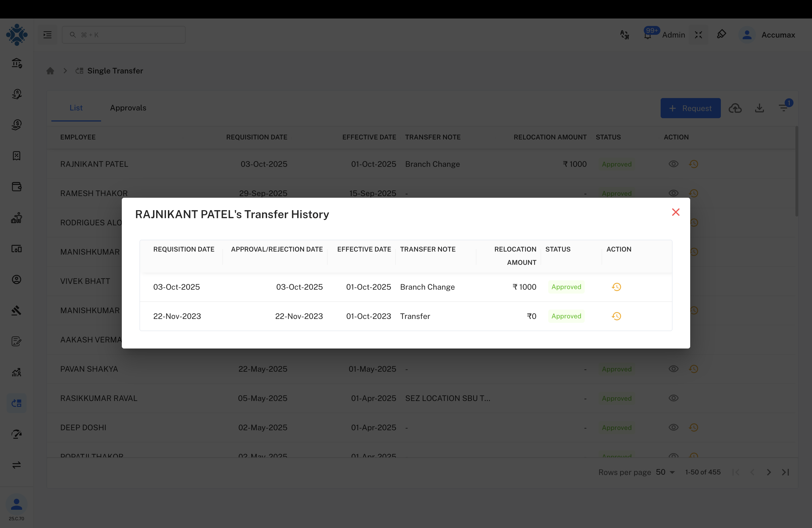Open history for 03-Oct-2025 transfer row

click(x=616, y=287)
